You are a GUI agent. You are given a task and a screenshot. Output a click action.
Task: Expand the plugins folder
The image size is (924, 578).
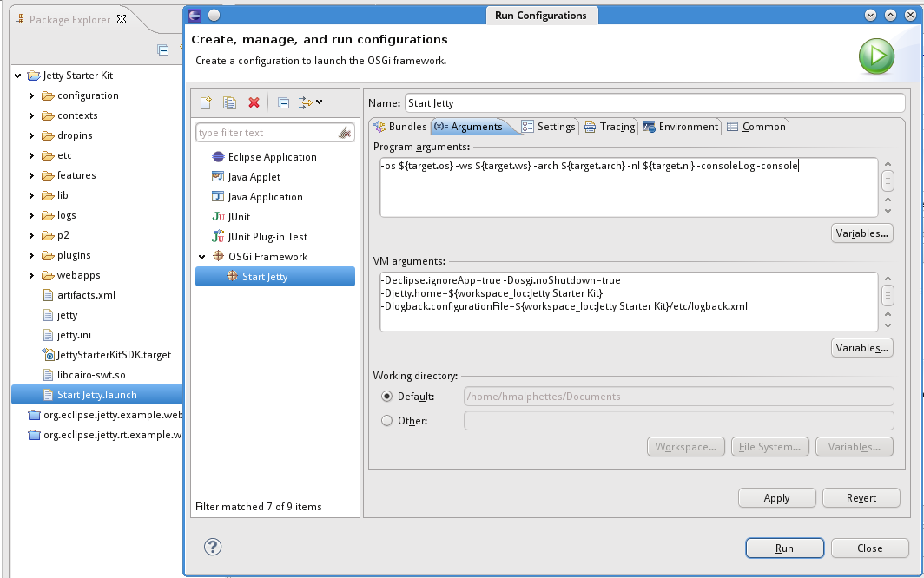[32, 255]
